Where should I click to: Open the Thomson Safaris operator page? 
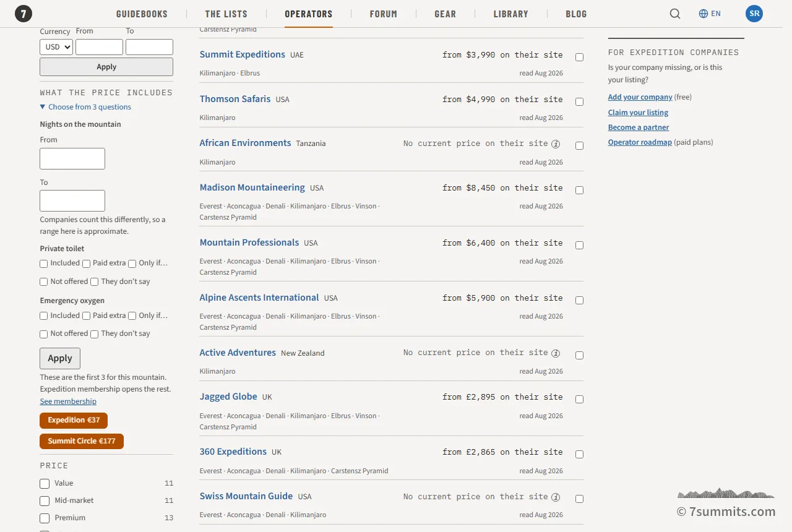pos(235,99)
